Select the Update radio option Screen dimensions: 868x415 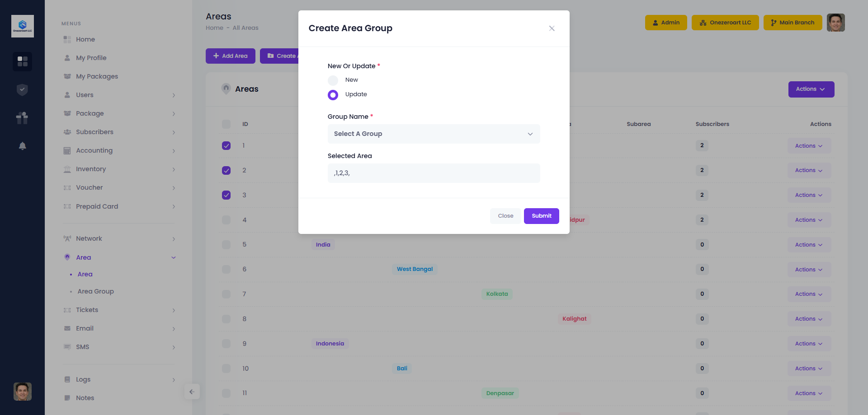tap(333, 95)
